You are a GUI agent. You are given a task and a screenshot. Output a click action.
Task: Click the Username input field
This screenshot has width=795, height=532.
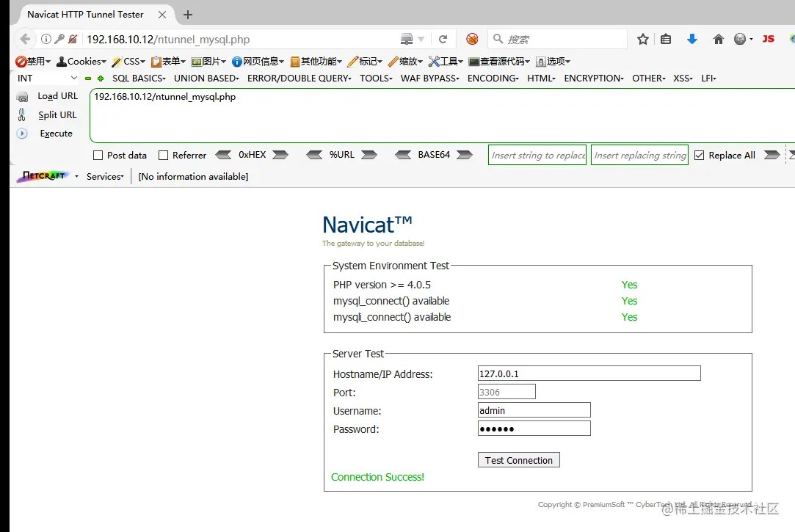pyautogui.click(x=534, y=410)
